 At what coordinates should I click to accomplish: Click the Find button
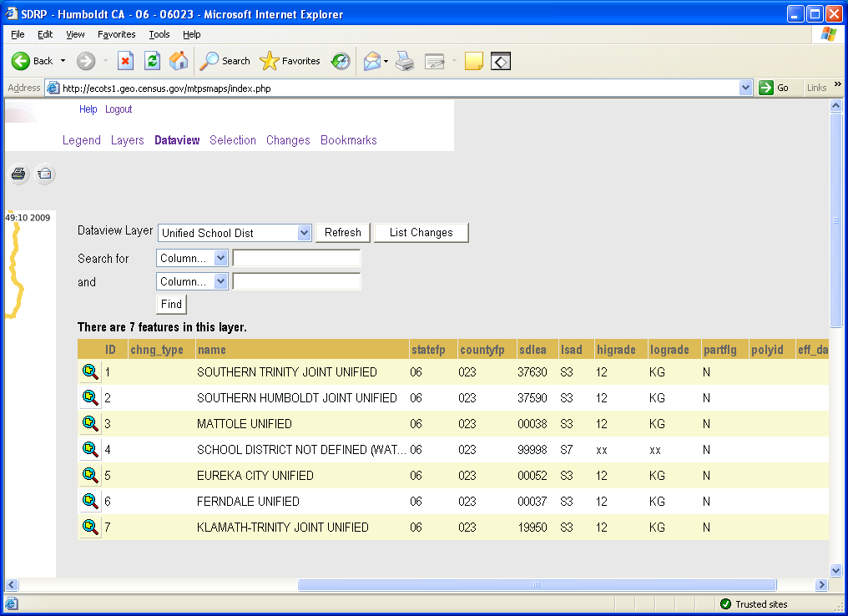(171, 305)
